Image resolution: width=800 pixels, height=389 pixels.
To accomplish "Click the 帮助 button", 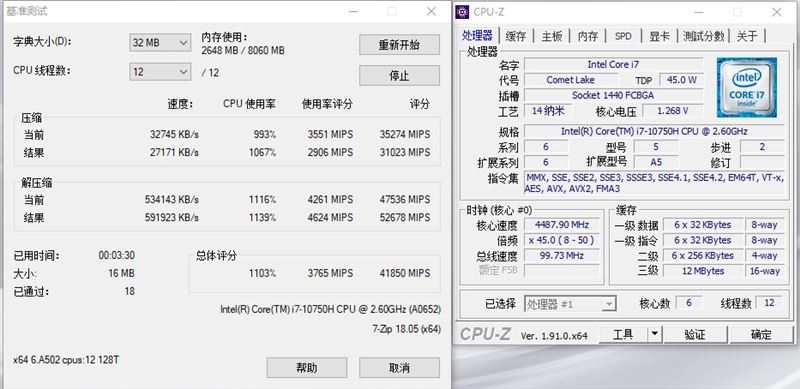I will [307, 368].
